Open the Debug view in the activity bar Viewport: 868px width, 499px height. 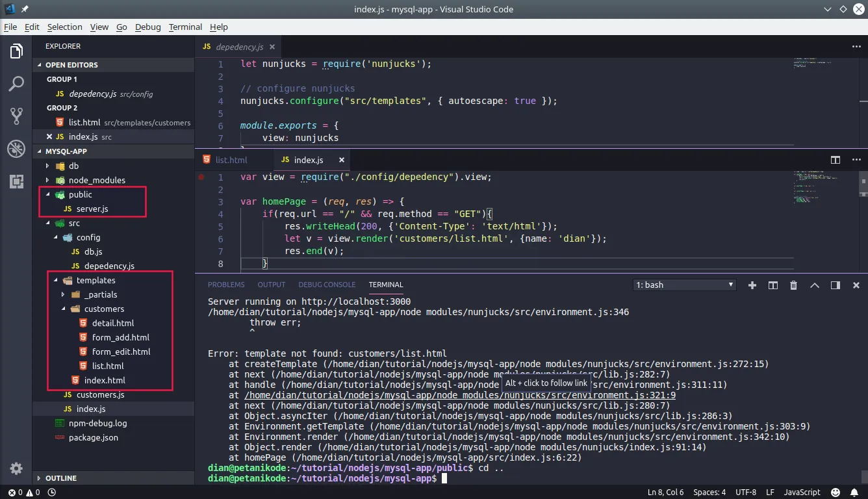[16, 149]
